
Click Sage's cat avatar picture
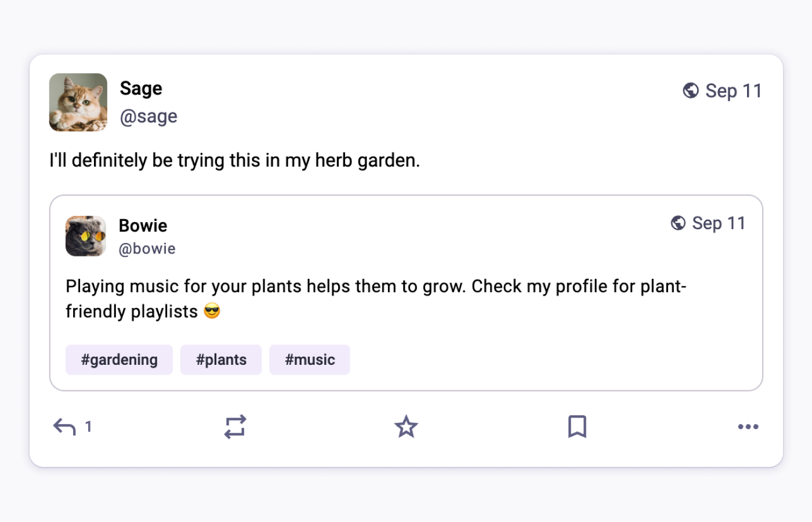tap(78, 102)
